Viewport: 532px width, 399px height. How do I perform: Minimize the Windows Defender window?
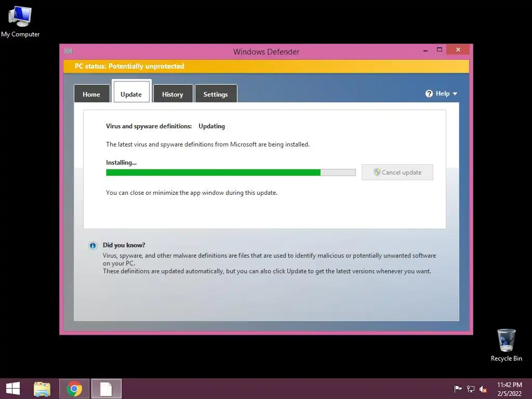[425, 50]
